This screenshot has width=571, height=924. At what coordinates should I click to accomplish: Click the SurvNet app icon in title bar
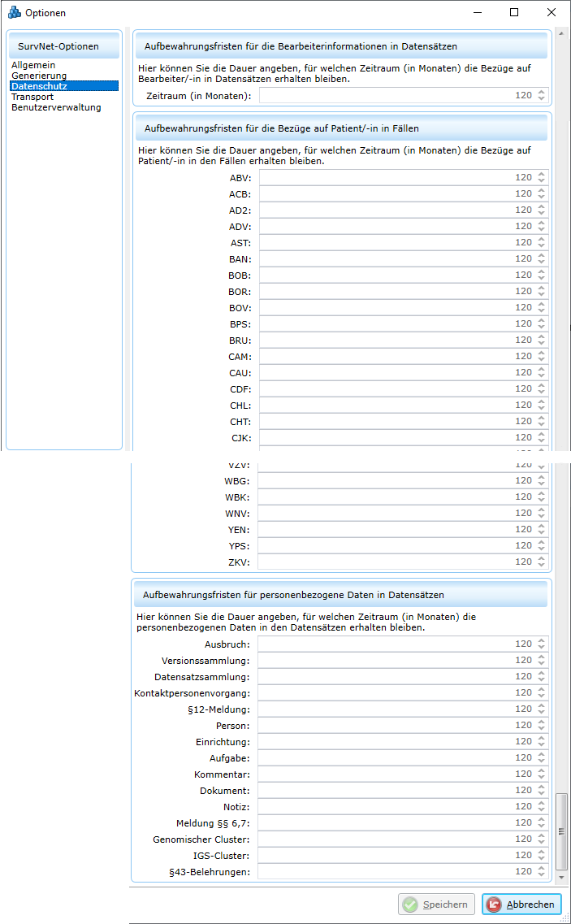(x=14, y=12)
